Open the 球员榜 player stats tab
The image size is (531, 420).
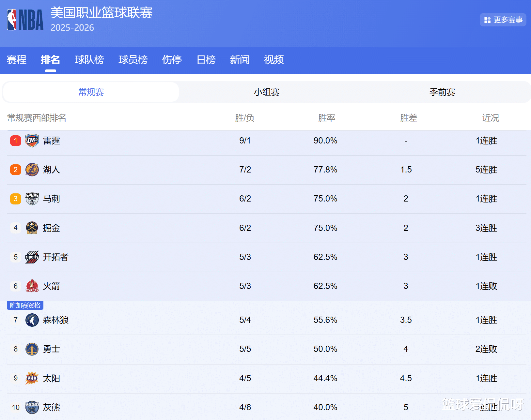(x=133, y=60)
